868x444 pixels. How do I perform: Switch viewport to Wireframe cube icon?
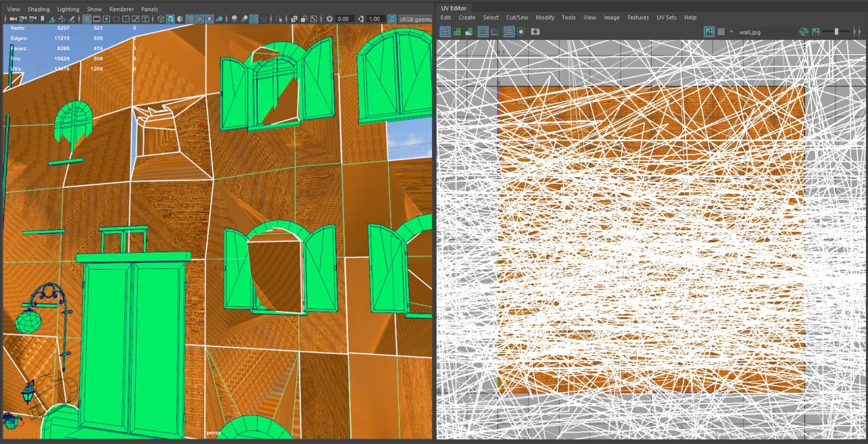(x=161, y=19)
